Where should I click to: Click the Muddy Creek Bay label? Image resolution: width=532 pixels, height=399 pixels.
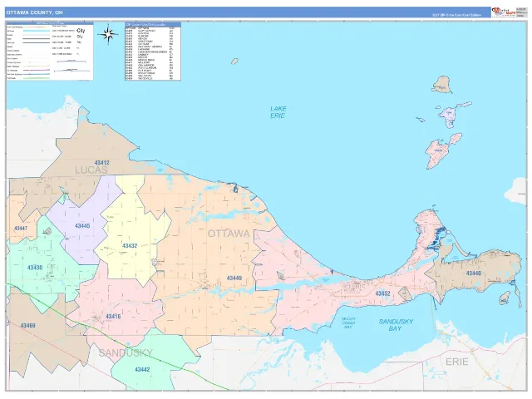[349, 323]
